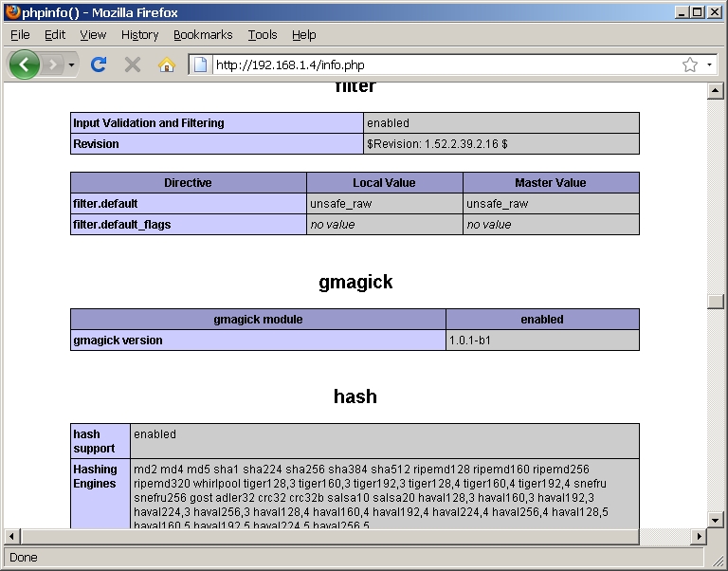Click the 'filter.default_flags' directive cell
728x571 pixels.
188,225
